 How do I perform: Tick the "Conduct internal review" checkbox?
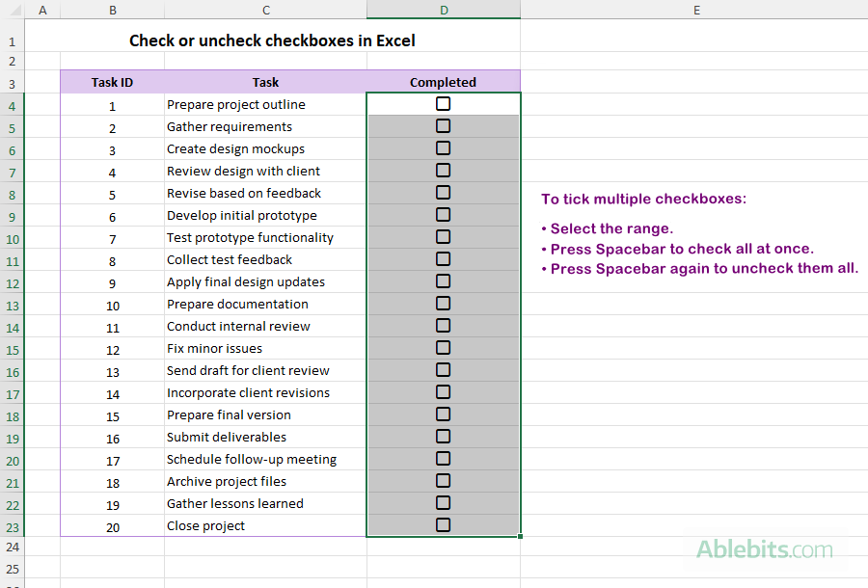(x=443, y=325)
